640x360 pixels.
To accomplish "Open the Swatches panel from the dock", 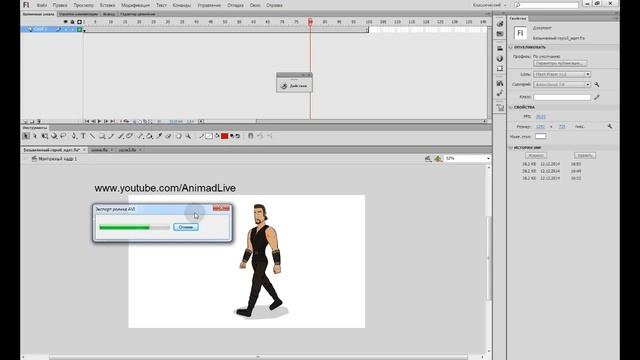I will click(x=500, y=34).
